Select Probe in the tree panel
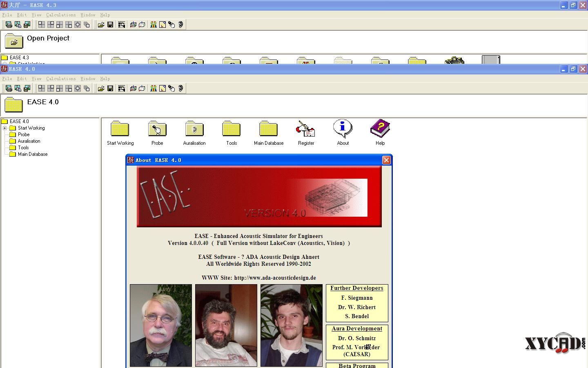The width and height of the screenshot is (588, 368). pos(24,135)
